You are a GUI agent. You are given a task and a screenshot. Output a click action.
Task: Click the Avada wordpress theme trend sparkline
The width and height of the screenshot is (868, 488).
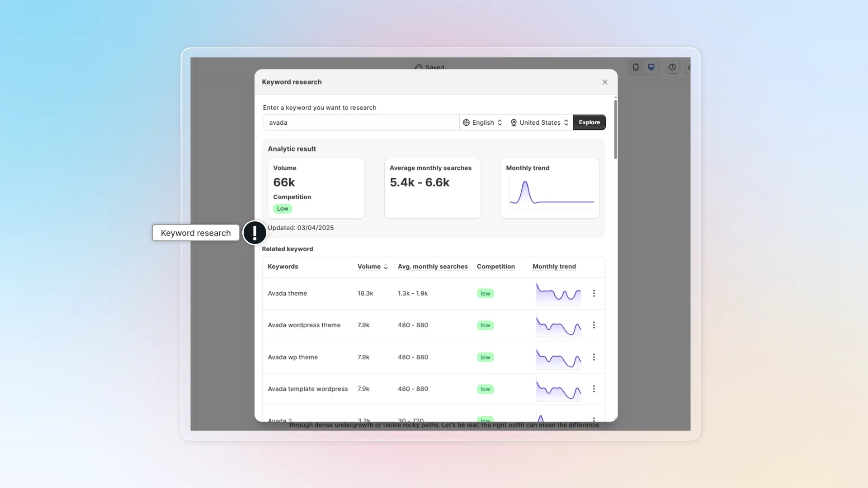tap(558, 325)
